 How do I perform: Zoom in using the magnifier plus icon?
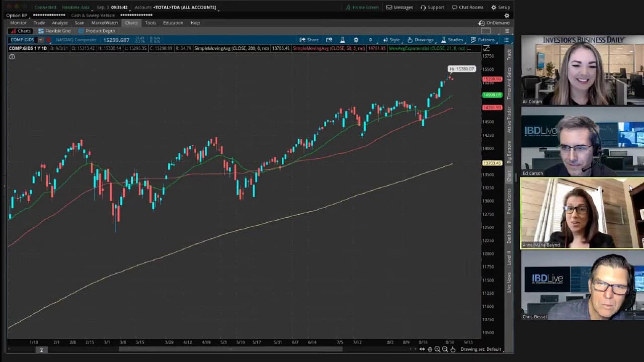click(x=437, y=349)
